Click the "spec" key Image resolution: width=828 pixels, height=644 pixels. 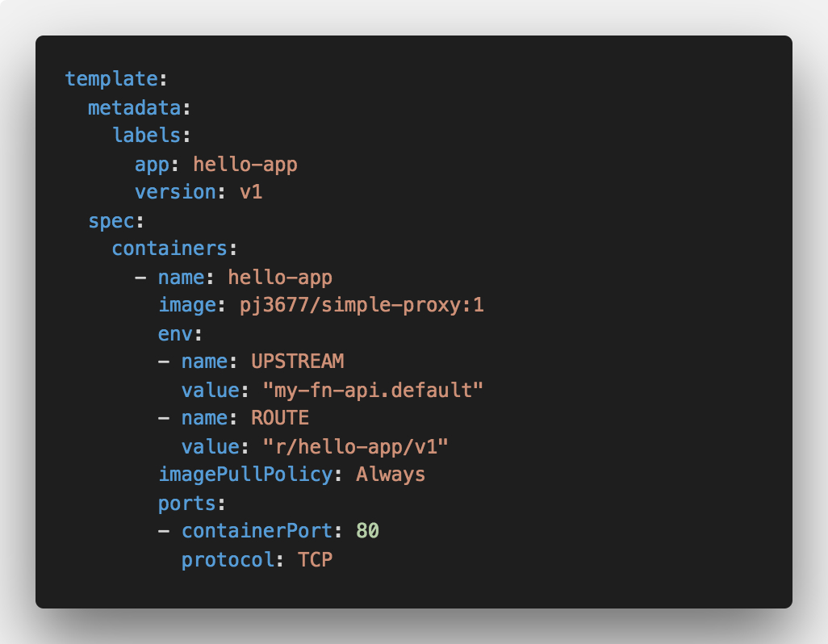(111, 221)
